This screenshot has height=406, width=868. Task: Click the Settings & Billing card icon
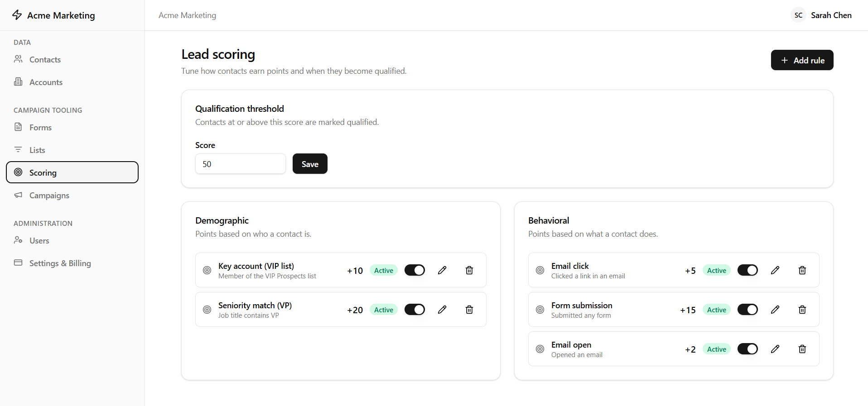(18, 263)
